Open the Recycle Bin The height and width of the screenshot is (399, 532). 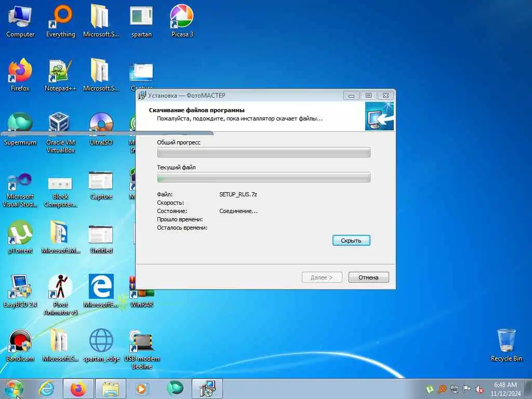coord(506,345)
